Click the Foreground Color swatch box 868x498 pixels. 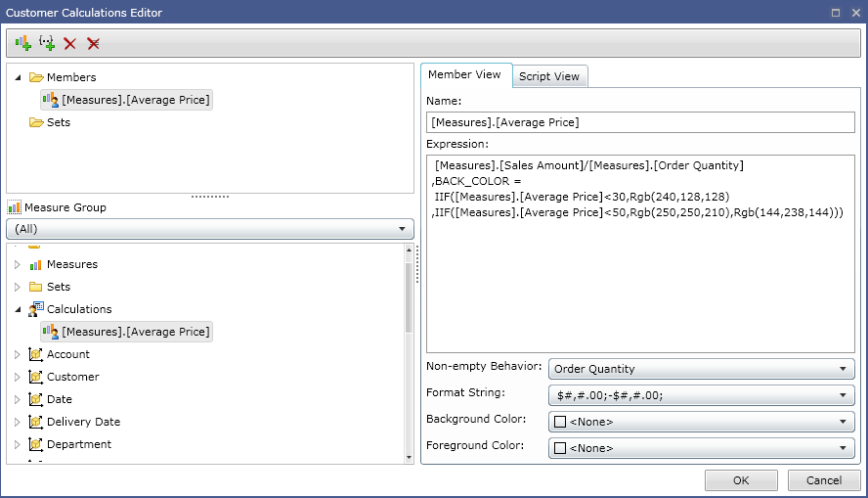[x=560, y=448]
